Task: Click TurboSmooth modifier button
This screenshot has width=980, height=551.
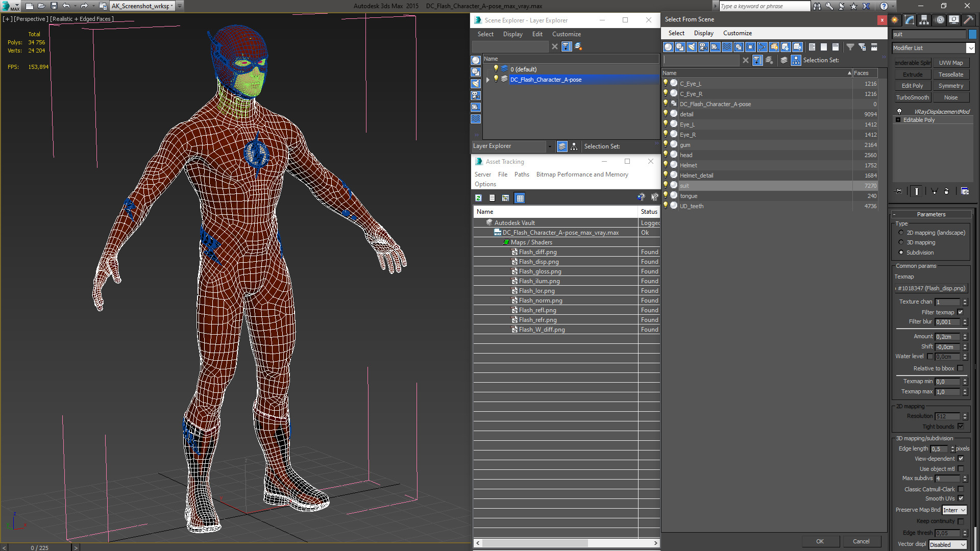Action: coord(913,97)
